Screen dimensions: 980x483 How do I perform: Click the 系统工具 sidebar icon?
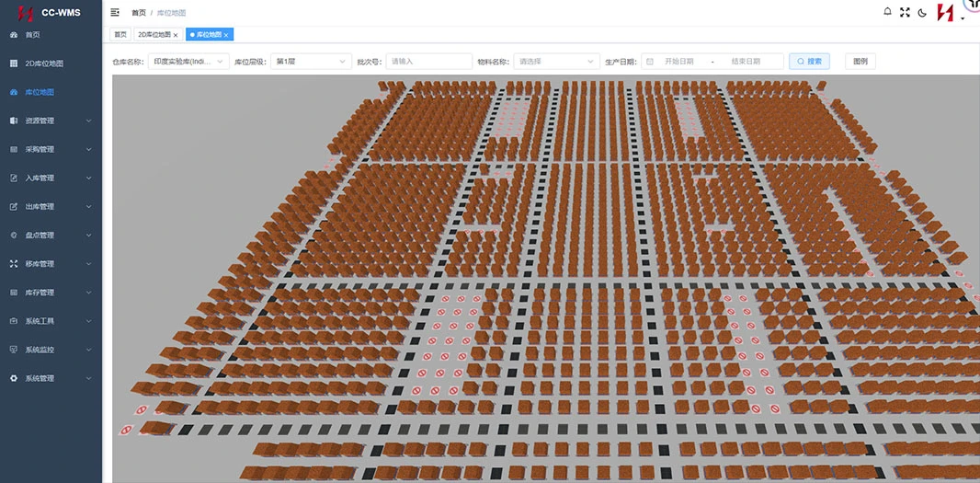tap(14, 321)
